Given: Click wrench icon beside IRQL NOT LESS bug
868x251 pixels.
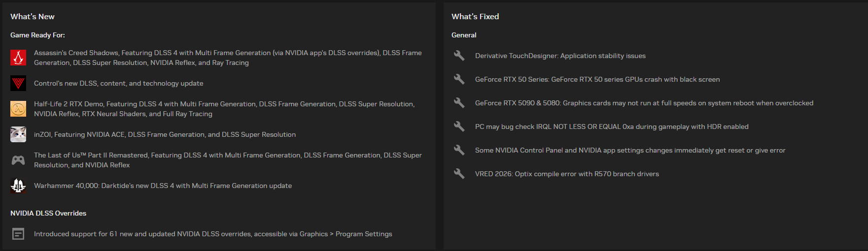Looking at the screenshot, I should point(459,126).
